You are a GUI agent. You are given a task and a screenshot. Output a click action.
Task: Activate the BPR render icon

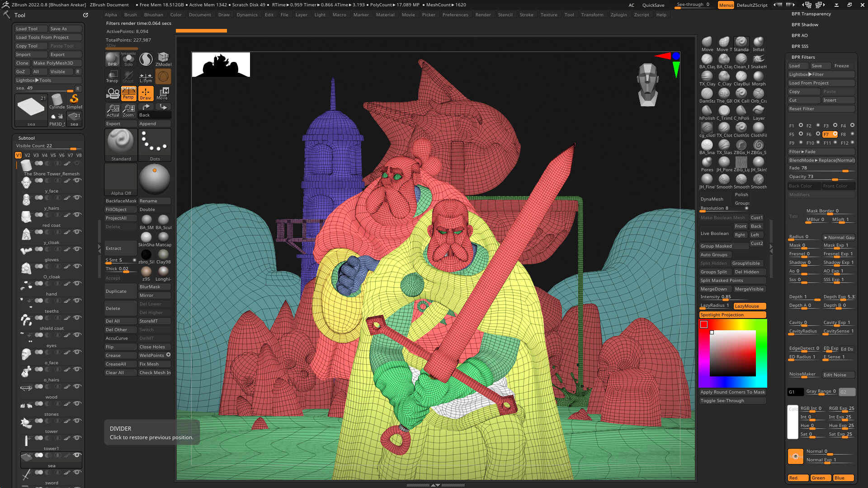pyautogui.click(x=112, y=59)
